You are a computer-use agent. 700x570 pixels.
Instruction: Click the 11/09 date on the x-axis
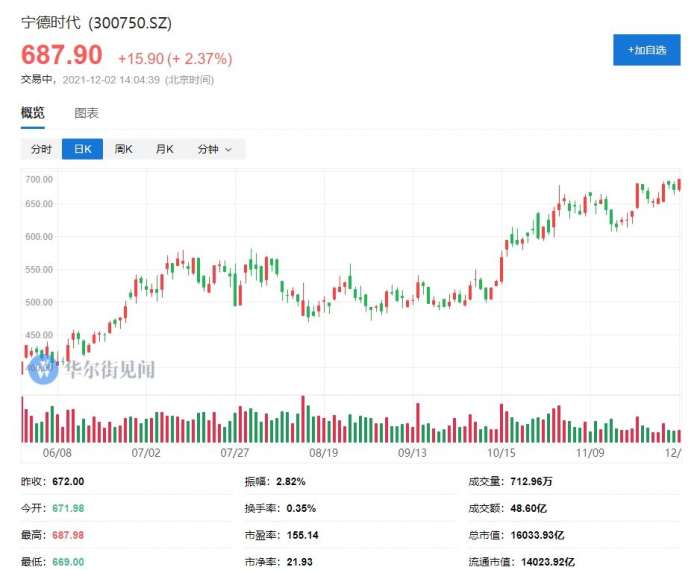tap(588, 452)
